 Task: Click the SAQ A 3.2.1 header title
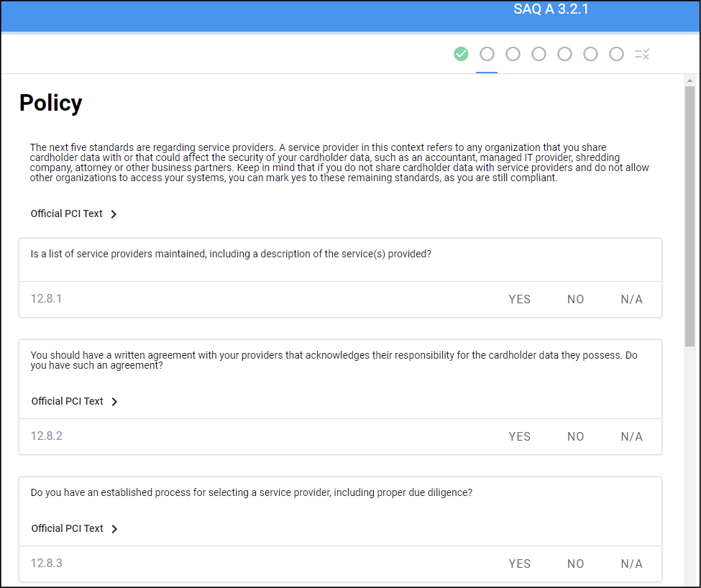tap(551, 10)
